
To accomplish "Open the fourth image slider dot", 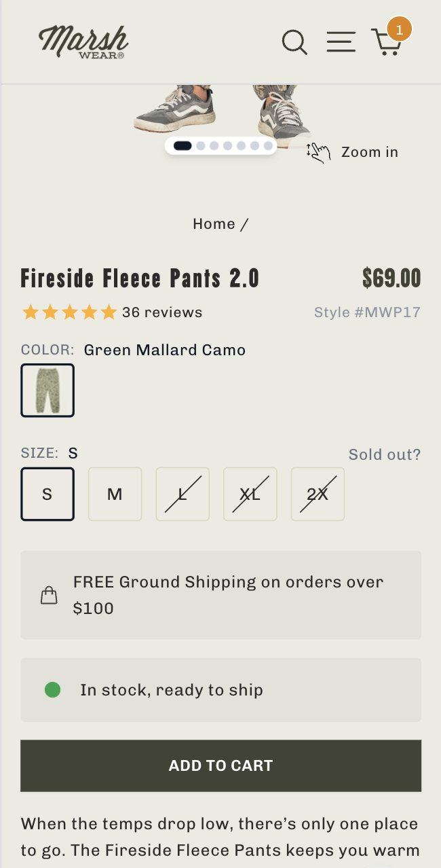I will (227, 145).
